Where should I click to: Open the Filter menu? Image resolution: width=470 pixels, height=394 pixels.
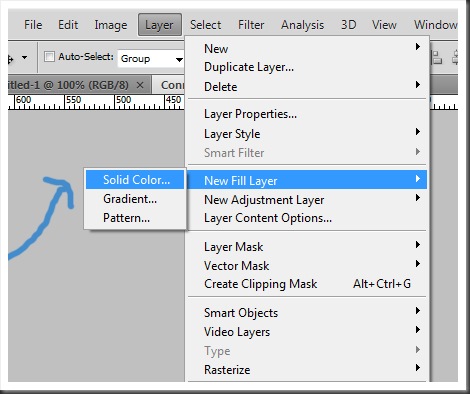(x=251, y=25)
